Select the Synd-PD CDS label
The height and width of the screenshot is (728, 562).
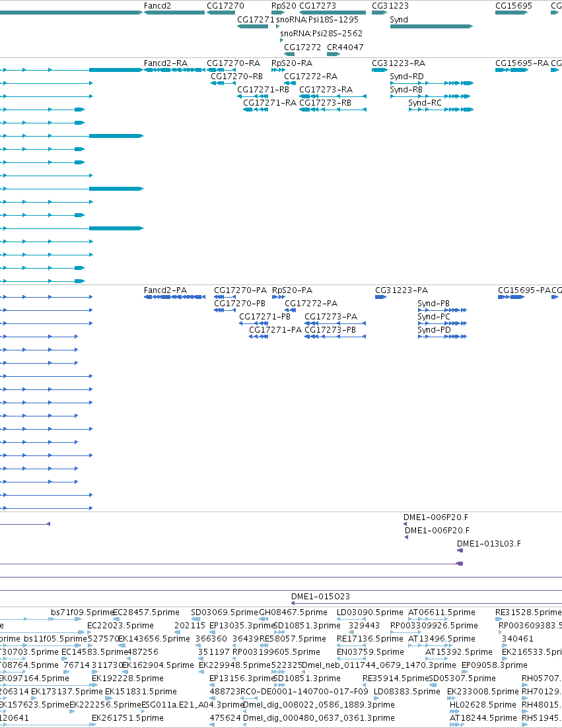tap(435, 330)
